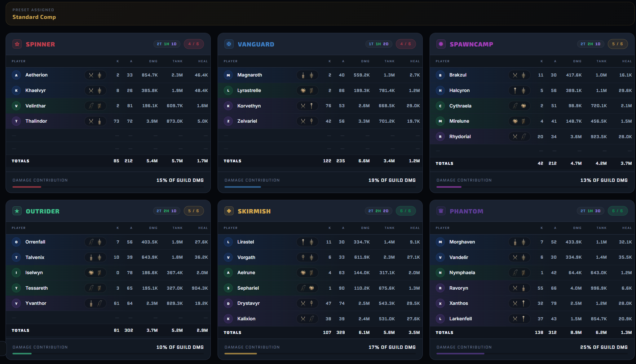Click the Spinner party emblem icon
Screen dimensions: 636x364
17,44
